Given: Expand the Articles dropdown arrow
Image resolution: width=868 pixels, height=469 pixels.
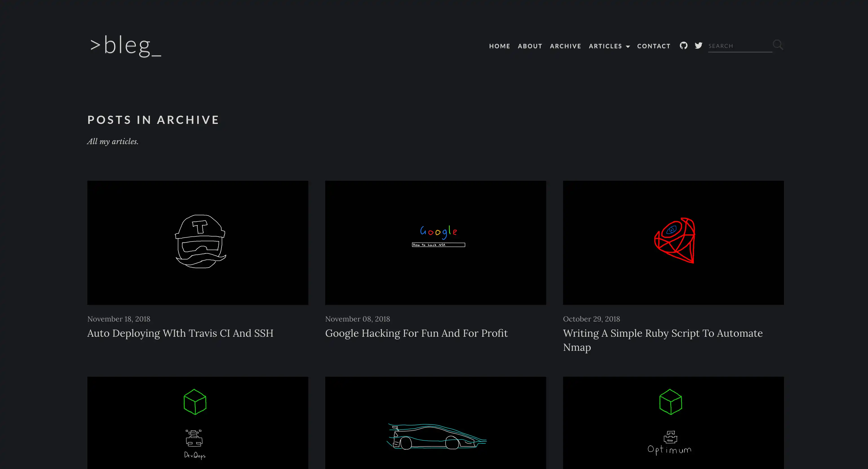Looking at the screenshot, I should point(628,46).
